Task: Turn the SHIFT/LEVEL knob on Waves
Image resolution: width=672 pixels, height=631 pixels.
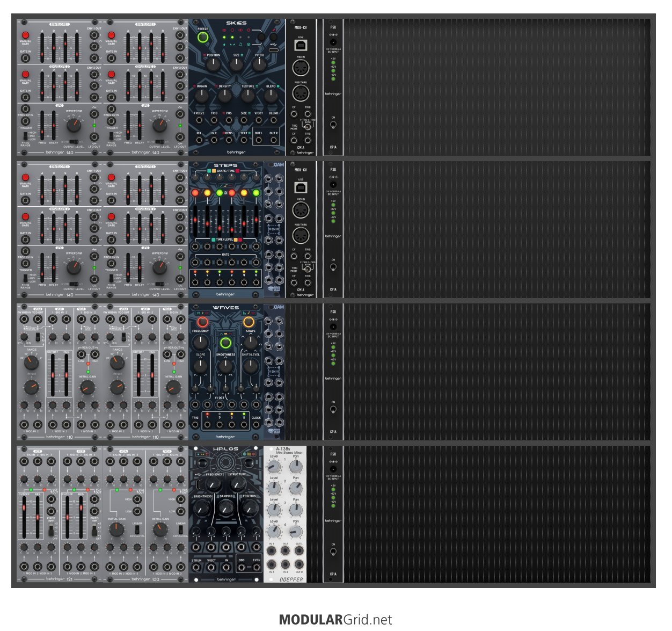Action: [x=251, y=367]
